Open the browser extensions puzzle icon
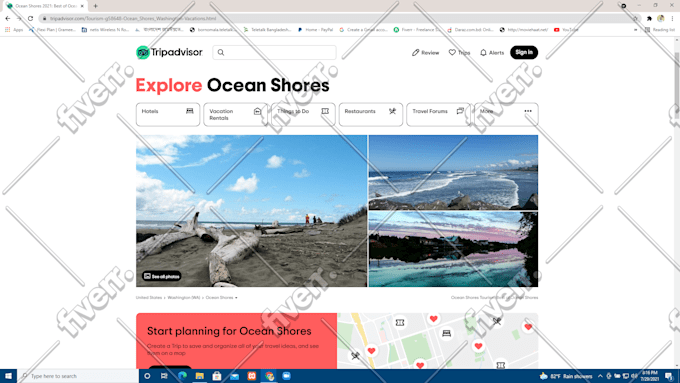This screenshot has height=383, width=680. (649, 19)
